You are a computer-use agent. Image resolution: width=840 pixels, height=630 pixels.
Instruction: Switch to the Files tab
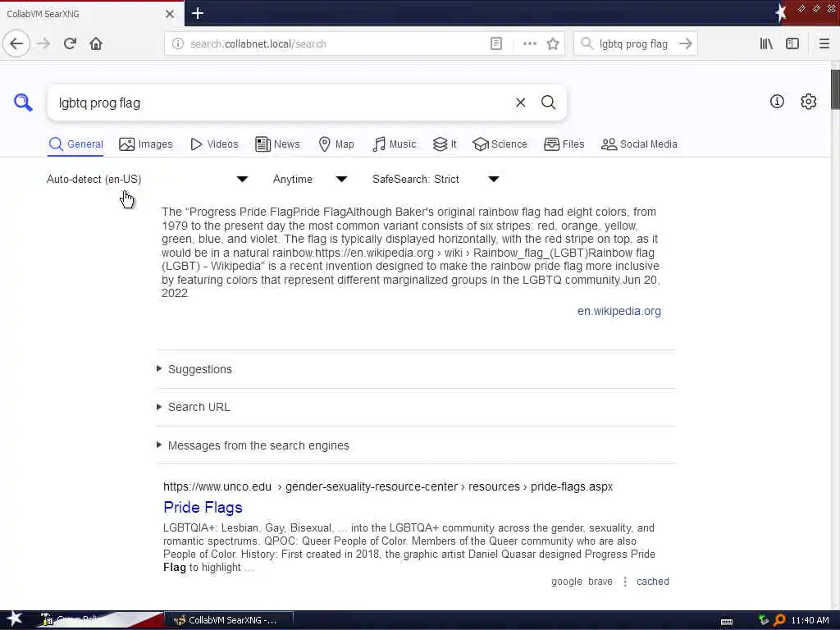point(564,144)
